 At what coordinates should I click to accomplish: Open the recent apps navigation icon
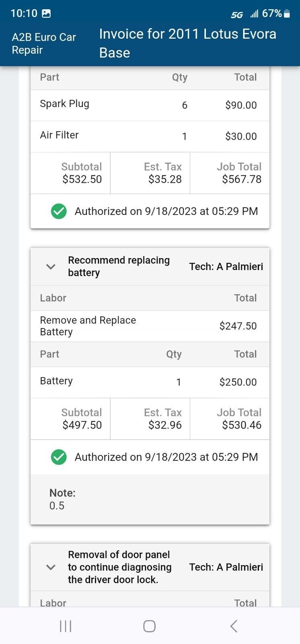pyautogui.click(x=66, y=626)
